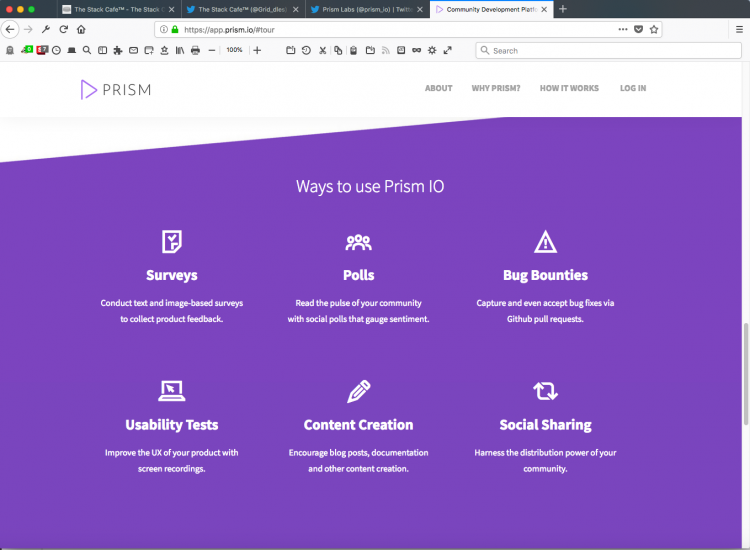Click the page vertical scrollbar thumb

pos(745,374)
